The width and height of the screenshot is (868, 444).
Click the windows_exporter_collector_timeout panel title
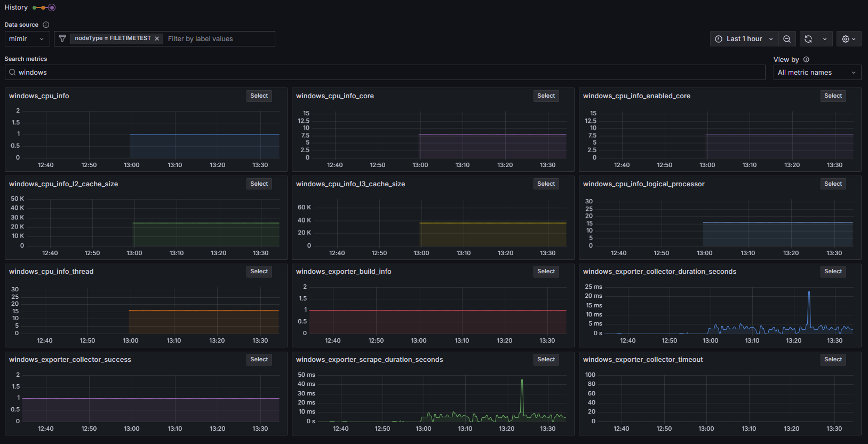pyautogui.click(x=643, y=360)
